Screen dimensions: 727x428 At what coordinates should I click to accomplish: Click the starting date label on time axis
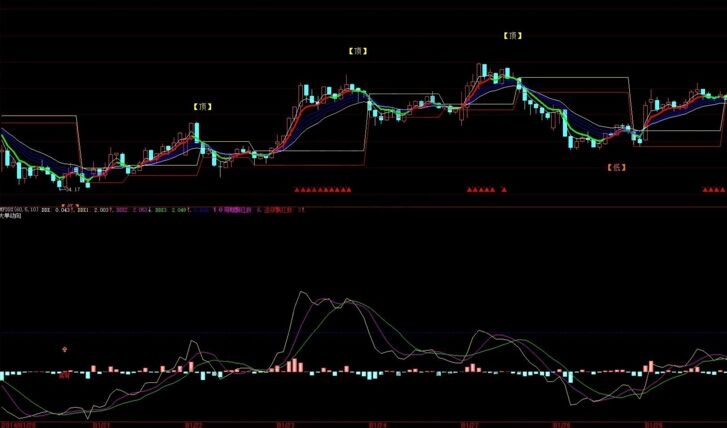pyautogui.click(x=22, y=423)
